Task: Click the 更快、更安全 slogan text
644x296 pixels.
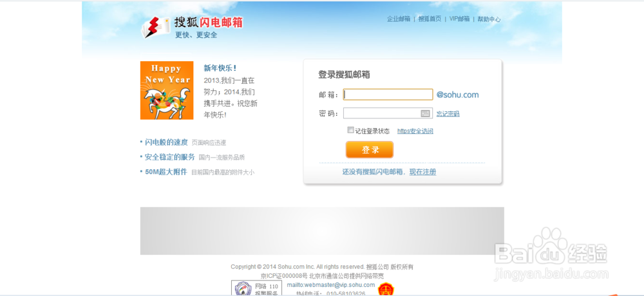Action: coord(196,35)
